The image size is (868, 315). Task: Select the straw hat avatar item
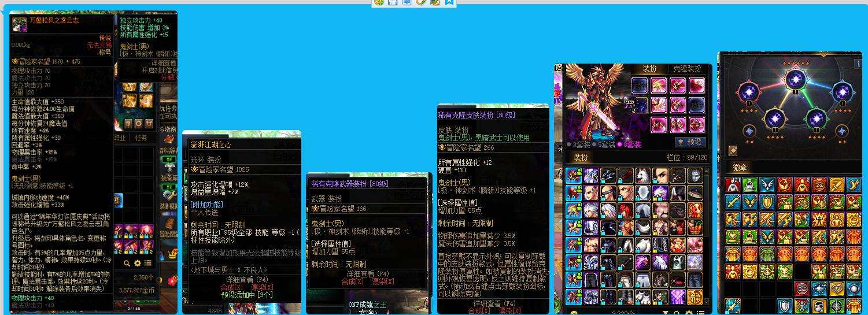click(x=695, y=192)
